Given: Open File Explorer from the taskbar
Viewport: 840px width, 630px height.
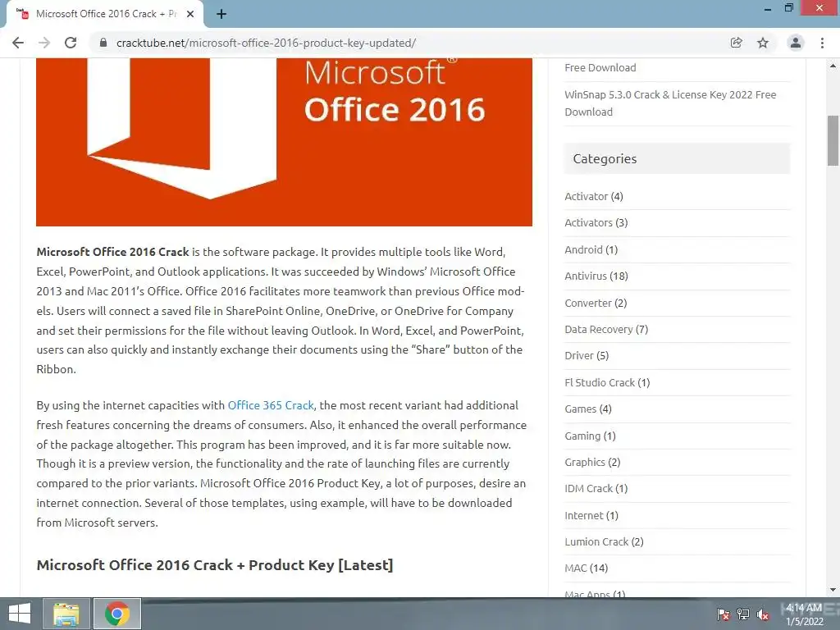Looking at the screenshot, I should click(66, 614).
